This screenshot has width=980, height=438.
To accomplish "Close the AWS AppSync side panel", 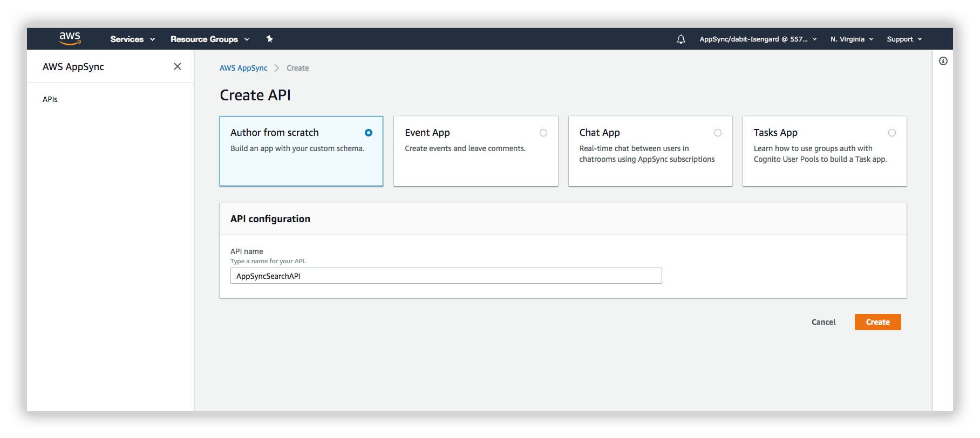I will click(178, 66).
